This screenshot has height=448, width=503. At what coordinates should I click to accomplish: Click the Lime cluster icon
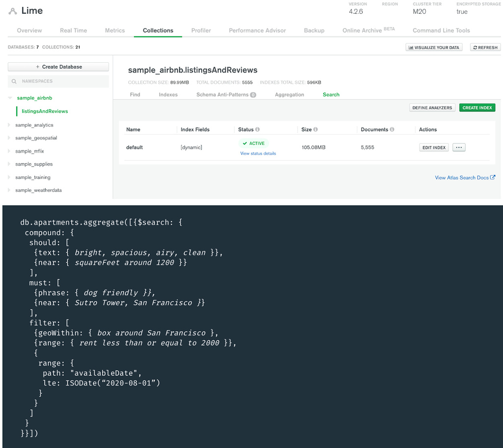pos(13,11)
